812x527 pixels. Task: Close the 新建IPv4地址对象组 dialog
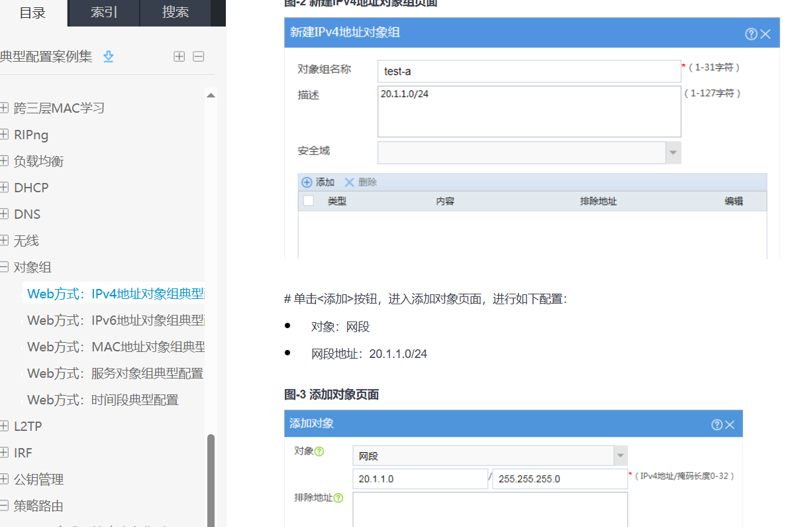click(766, 34)
